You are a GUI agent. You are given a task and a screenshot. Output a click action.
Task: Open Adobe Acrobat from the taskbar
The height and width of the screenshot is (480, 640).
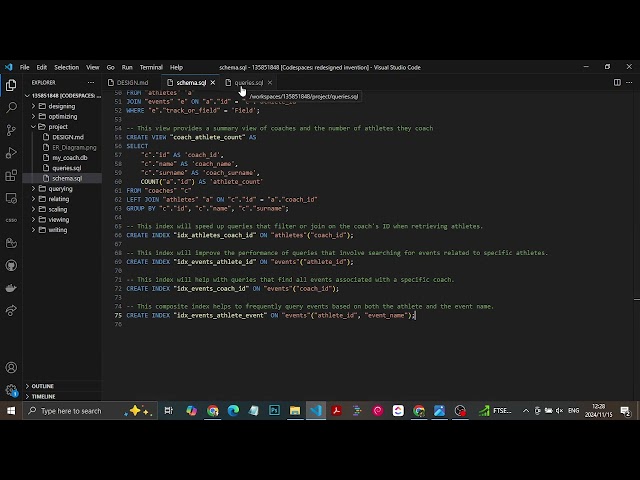coord(336,411)
